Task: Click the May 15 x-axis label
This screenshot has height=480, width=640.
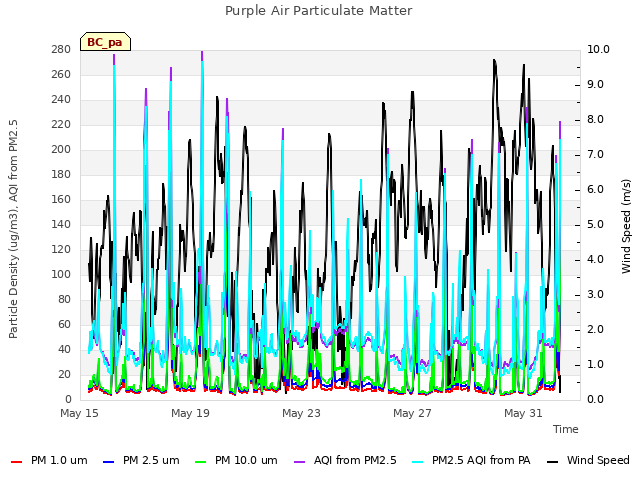Action: coord(79,413)
